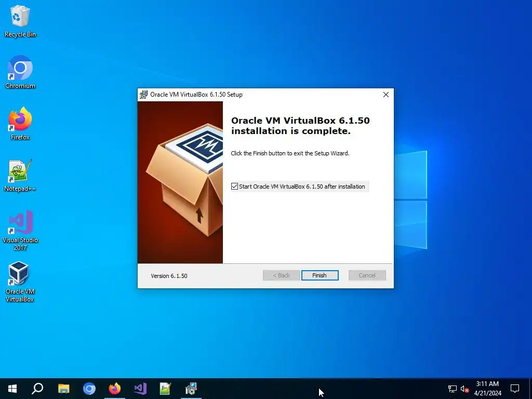The height and width of the screenshot is (399, 532).
Task: Click the Oracle VM VirtualBox Setup title text
Action: pos(196,95)
